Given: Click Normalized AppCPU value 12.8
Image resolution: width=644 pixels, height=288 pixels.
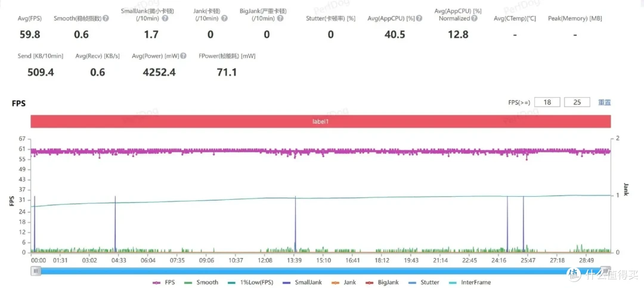Looking at the screenshot, I should [x=458, y=35].
